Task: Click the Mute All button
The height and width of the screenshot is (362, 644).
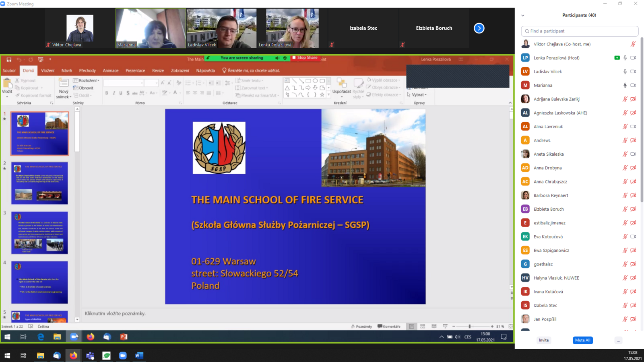Action: pos(582,340)
